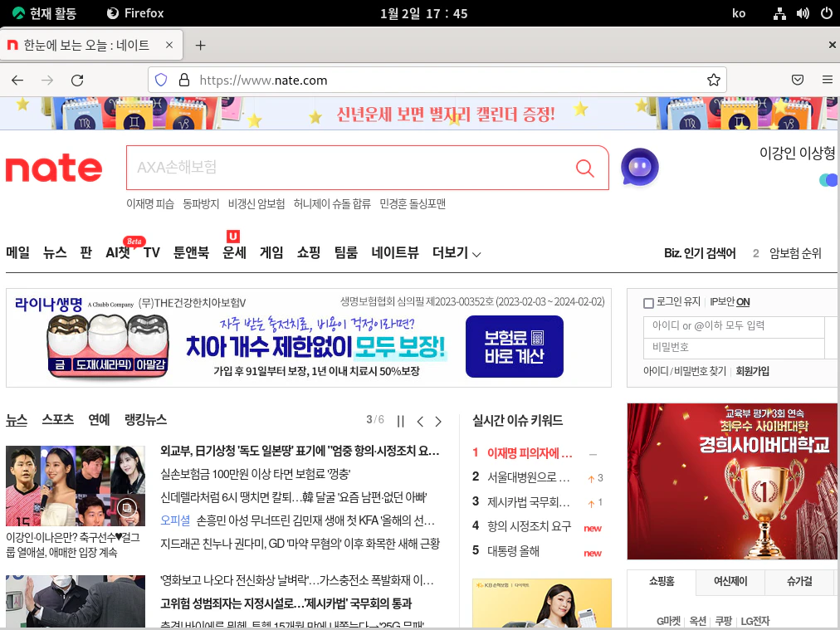Open a new tab with plus button

200,46
